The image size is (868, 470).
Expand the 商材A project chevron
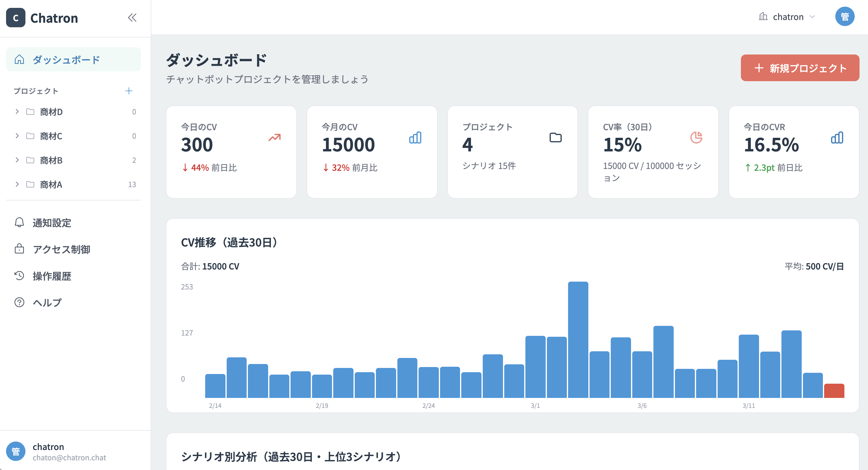(x=17, y=184)
